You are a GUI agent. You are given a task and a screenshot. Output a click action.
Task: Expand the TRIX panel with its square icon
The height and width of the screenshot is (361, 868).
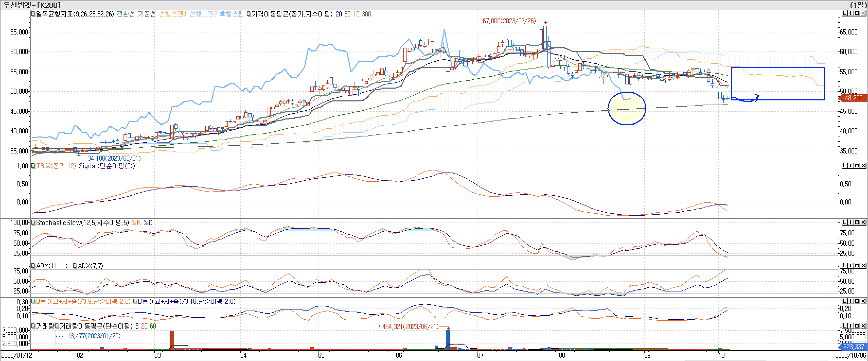tap(857, 166)
